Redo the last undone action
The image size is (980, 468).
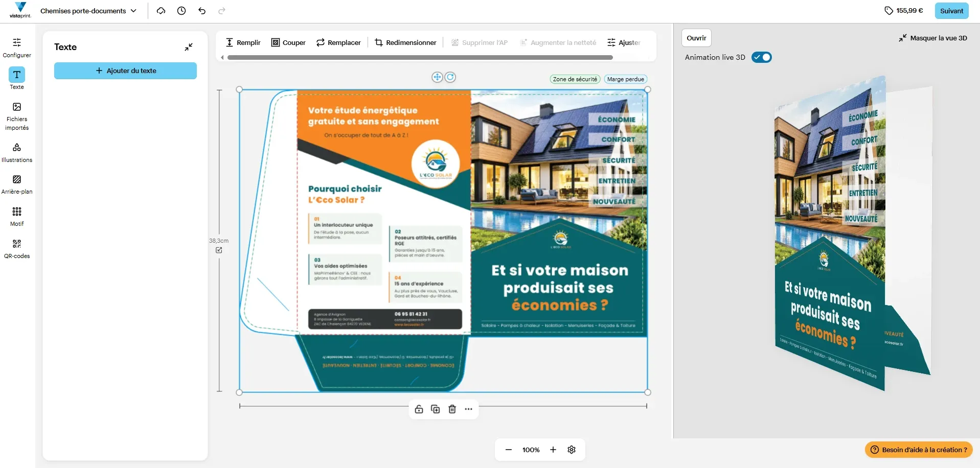[222, 11]
